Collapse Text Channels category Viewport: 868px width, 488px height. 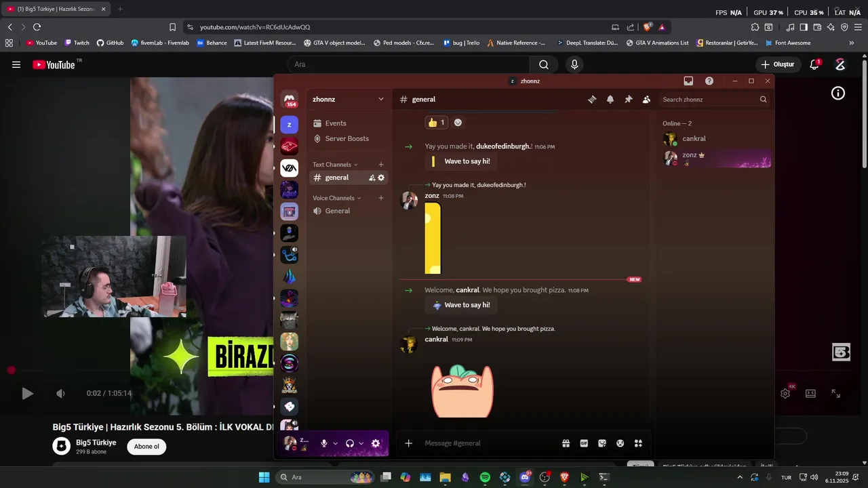pyautogui.click(x=335, y=165)
